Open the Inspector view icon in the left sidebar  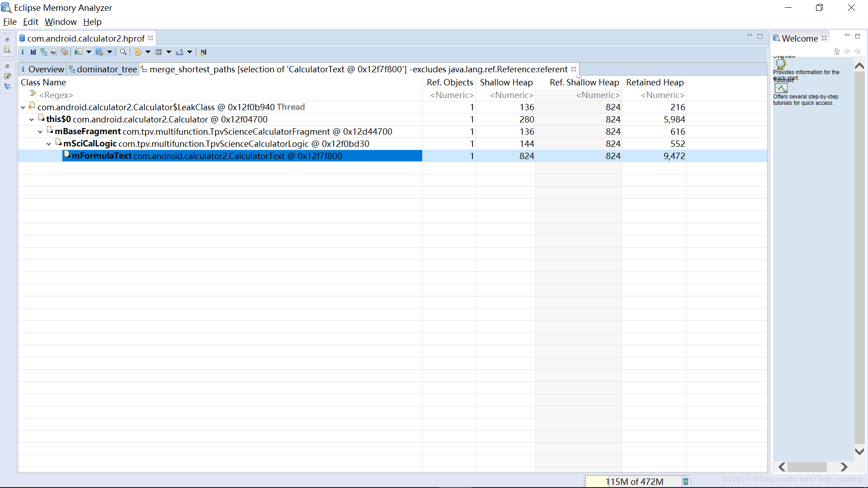point(7,50)
